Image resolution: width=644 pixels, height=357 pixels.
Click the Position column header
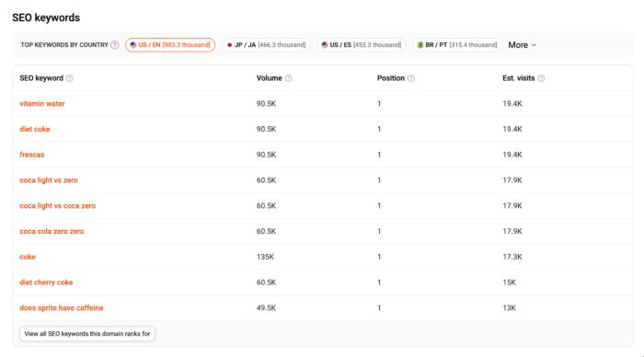[391, 78]
